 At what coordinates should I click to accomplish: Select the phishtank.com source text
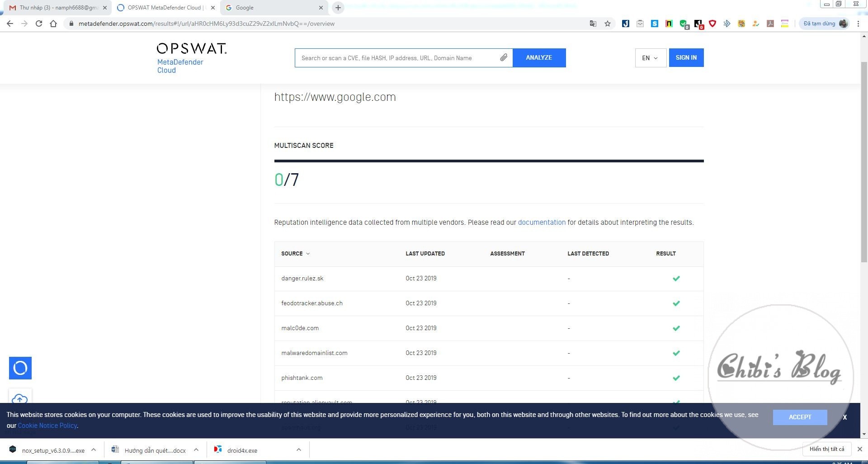coord(302,378)
